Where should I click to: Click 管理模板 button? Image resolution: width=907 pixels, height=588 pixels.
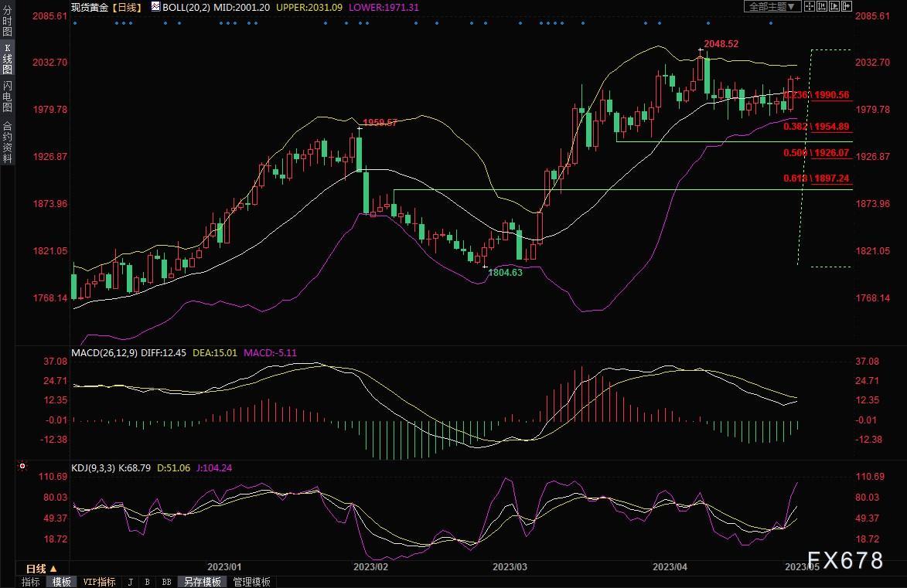(x=251, y=582)
